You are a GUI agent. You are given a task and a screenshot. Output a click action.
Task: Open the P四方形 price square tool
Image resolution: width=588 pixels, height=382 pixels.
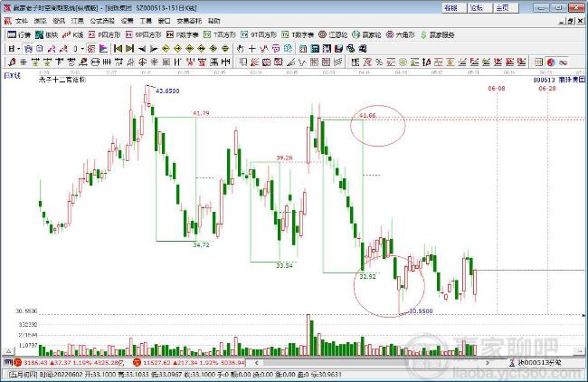104,35
